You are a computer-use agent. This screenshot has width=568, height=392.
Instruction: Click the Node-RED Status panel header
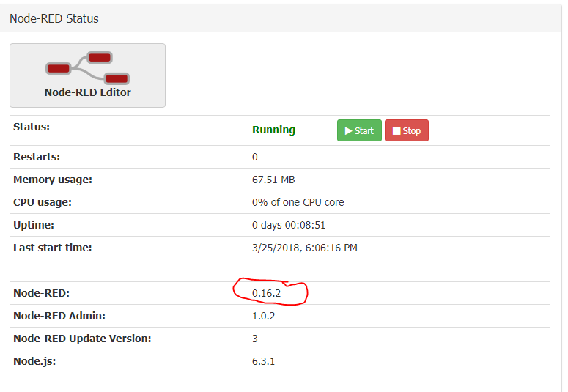point(281,18)
